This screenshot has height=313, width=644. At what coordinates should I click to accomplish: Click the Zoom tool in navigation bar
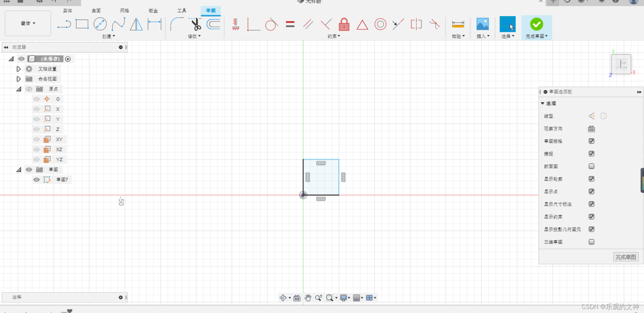click(318, 298)
